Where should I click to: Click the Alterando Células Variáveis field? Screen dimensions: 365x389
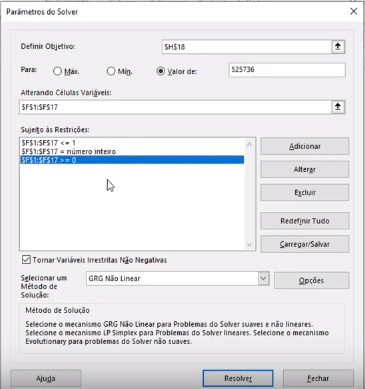pos(175,107)
